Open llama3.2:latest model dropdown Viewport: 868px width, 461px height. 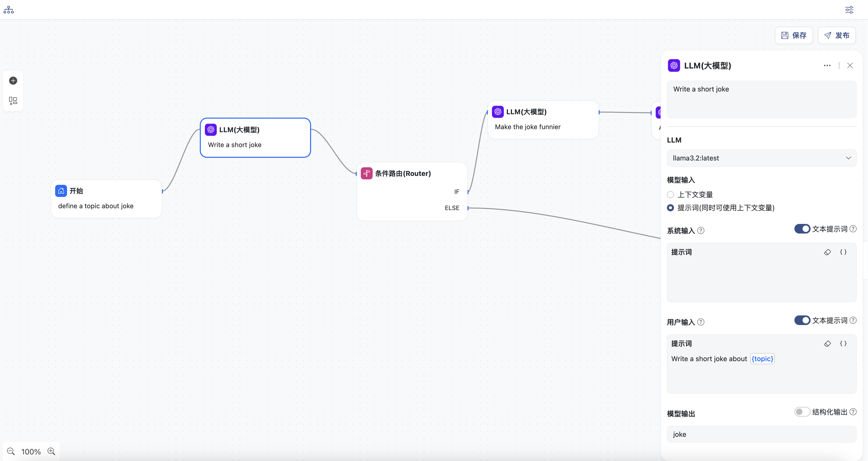click(x=761, y=158)
